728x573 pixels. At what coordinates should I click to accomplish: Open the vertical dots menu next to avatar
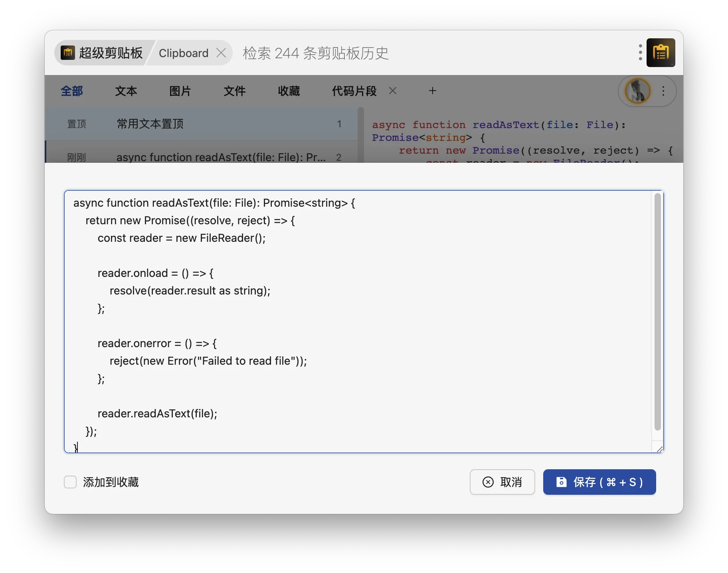(x=663, y=91)
